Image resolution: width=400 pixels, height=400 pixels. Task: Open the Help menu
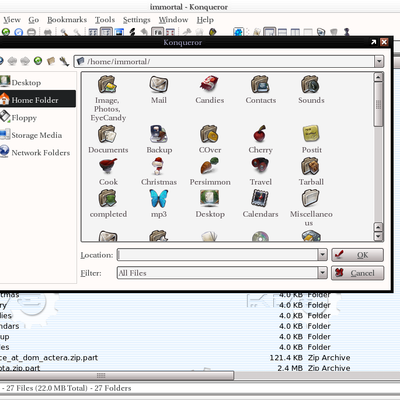(205, 20)
